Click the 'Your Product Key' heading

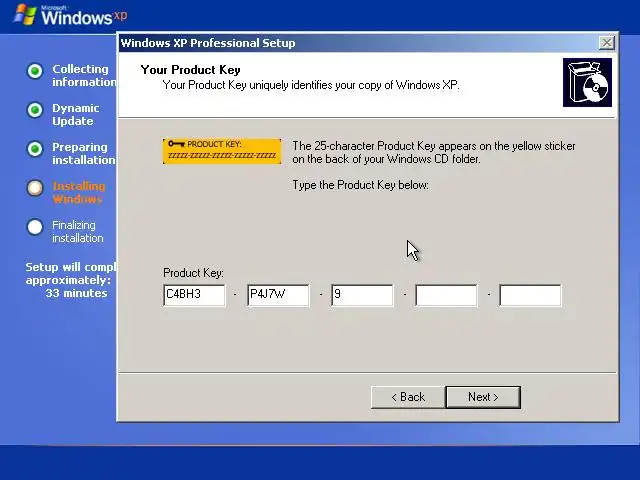click(x=190, y=70)
